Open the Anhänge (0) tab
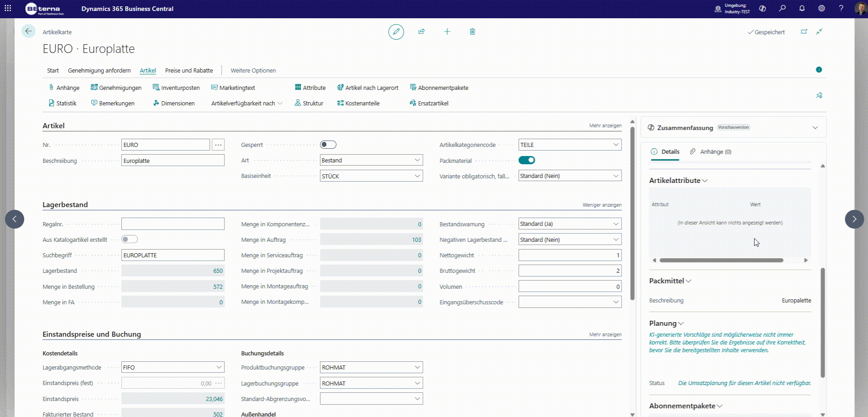 [x=711, y=151]
